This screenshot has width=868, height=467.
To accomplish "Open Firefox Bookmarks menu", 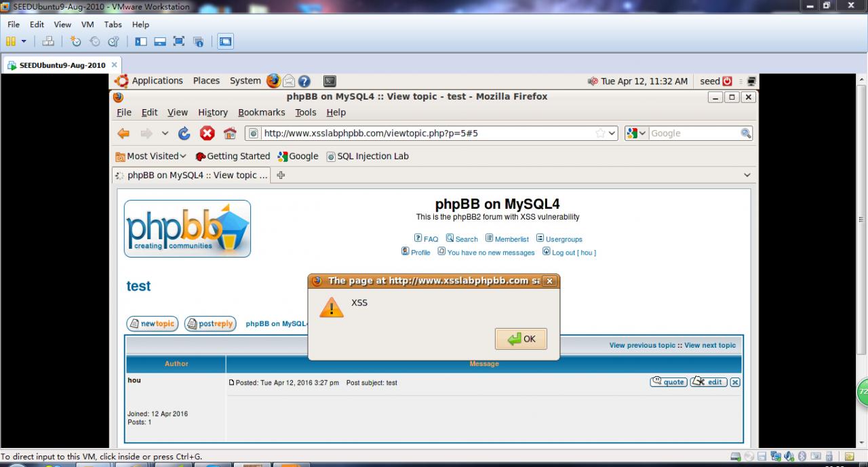I will (x=261, y=113).
